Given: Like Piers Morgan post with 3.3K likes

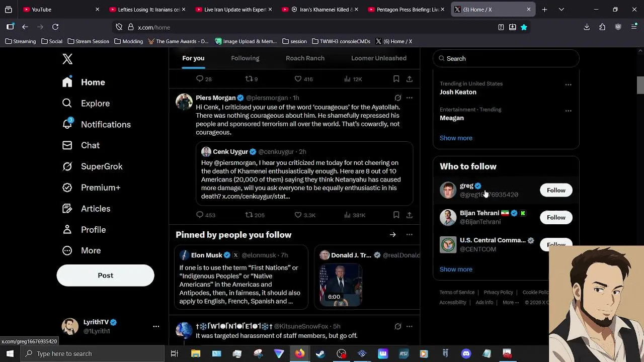Looking at the screenshot, I should (x=305, y=215).
